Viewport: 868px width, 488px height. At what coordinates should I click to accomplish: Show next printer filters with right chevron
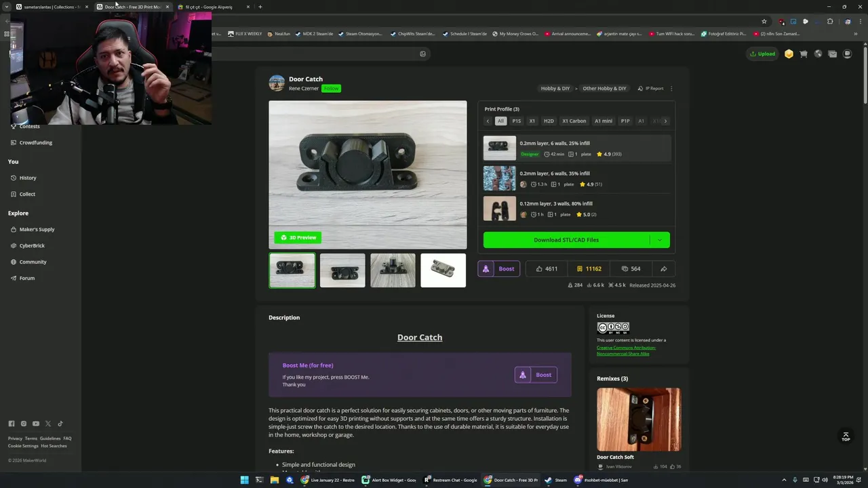click(665, 121)
